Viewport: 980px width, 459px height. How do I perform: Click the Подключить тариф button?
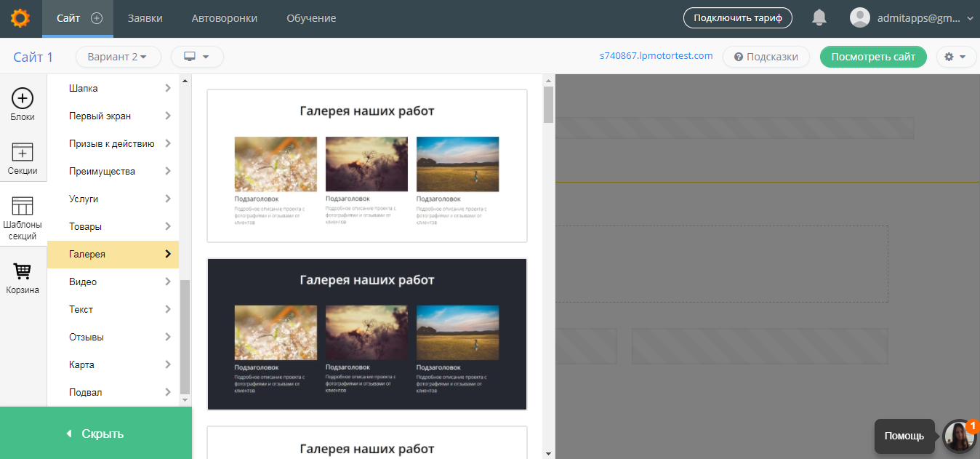[737, 17]
